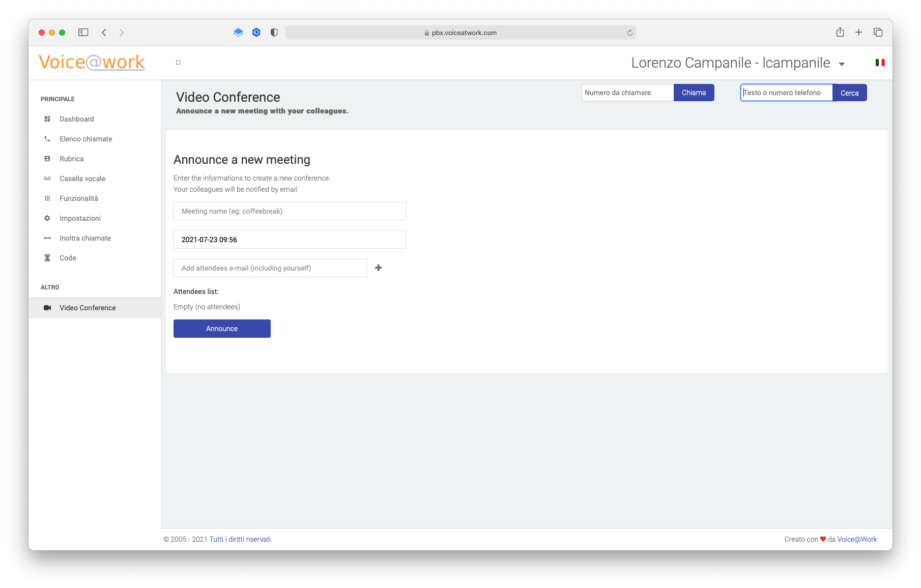Click the Italian flag language icon

[x=880, y=63]
